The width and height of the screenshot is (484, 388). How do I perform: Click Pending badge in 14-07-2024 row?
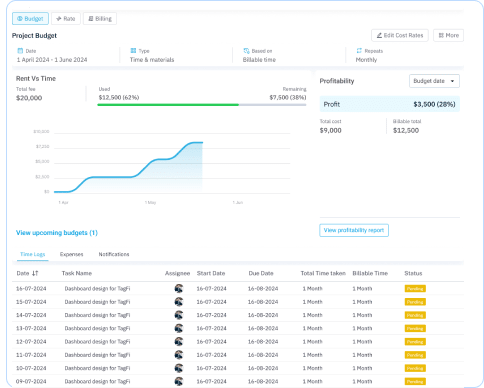point(415,315)
